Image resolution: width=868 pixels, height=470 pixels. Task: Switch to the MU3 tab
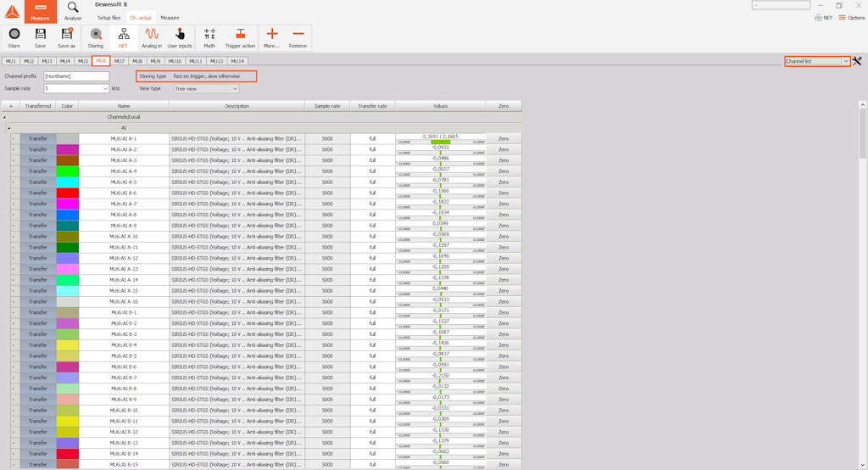(47, 61)
